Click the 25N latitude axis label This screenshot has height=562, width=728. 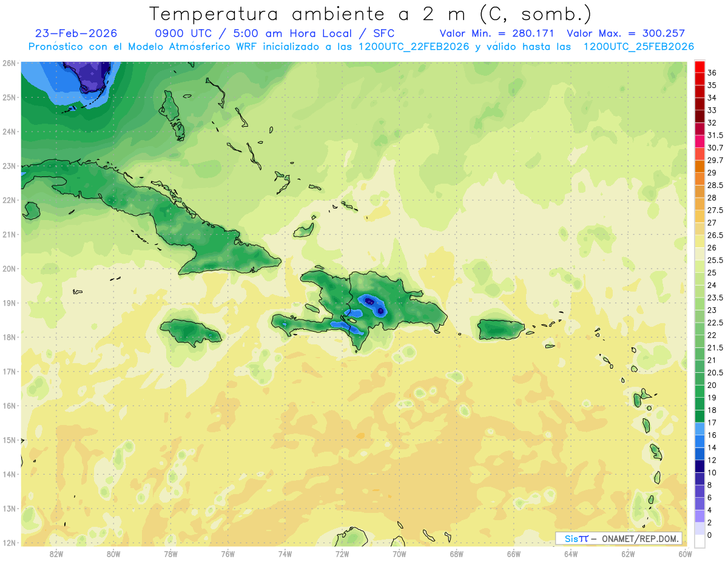coord(8,97)
